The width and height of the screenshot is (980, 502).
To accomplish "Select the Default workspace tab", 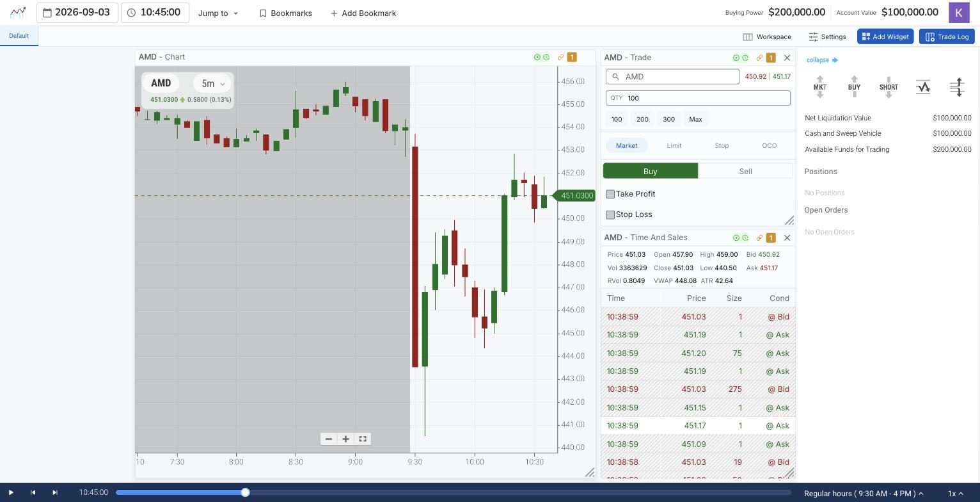I will [x=19, y=36].
